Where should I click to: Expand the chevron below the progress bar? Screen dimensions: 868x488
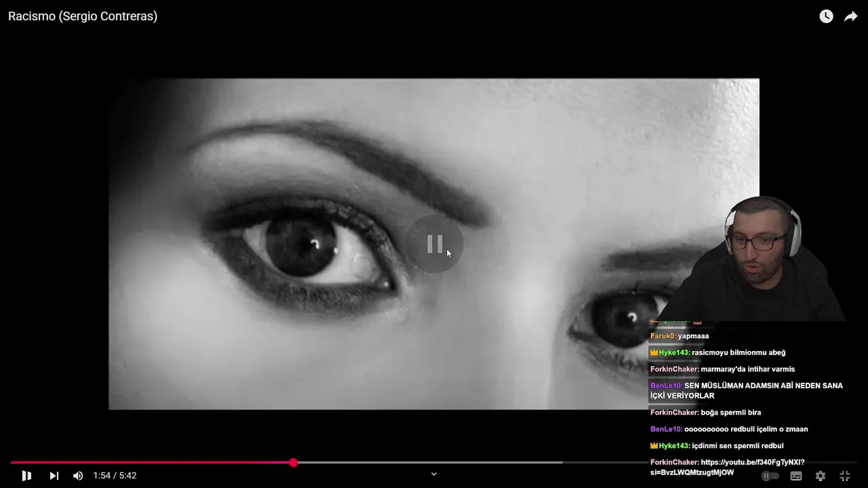[434, 474]
